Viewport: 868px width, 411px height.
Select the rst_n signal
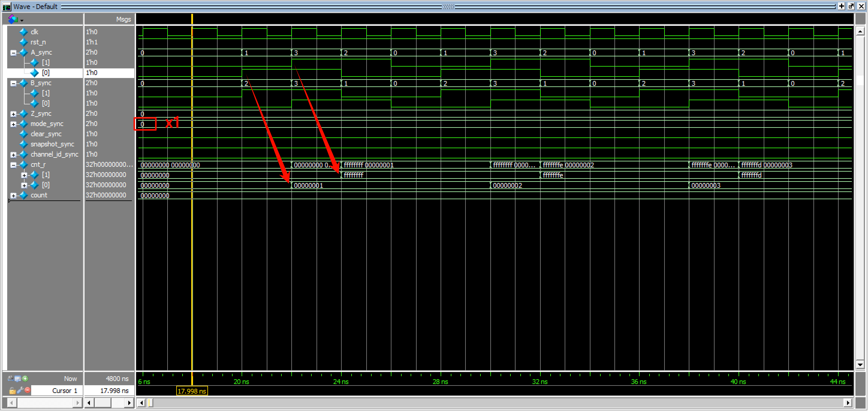38,43
